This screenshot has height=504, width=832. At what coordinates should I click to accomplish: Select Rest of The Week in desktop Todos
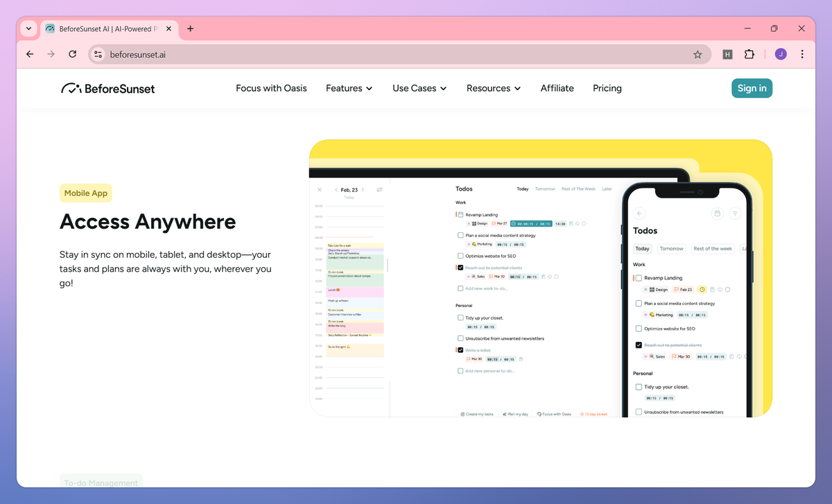point(578,189)
